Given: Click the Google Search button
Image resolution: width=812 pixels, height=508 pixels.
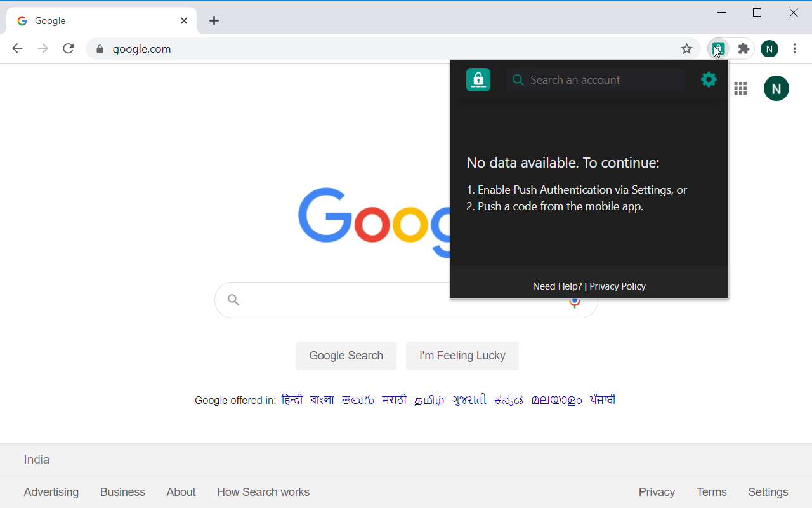Looking at the screenshot, I should [346, 356].
